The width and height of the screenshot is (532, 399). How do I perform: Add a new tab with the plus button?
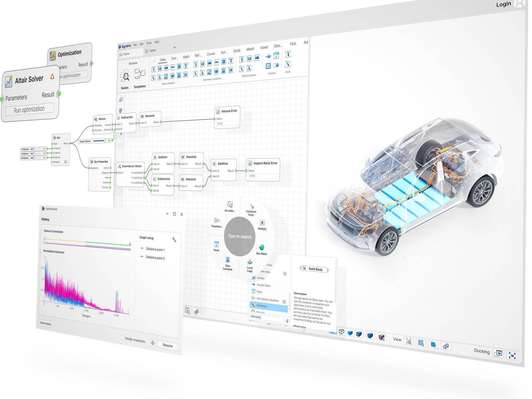tap(174, 48)
